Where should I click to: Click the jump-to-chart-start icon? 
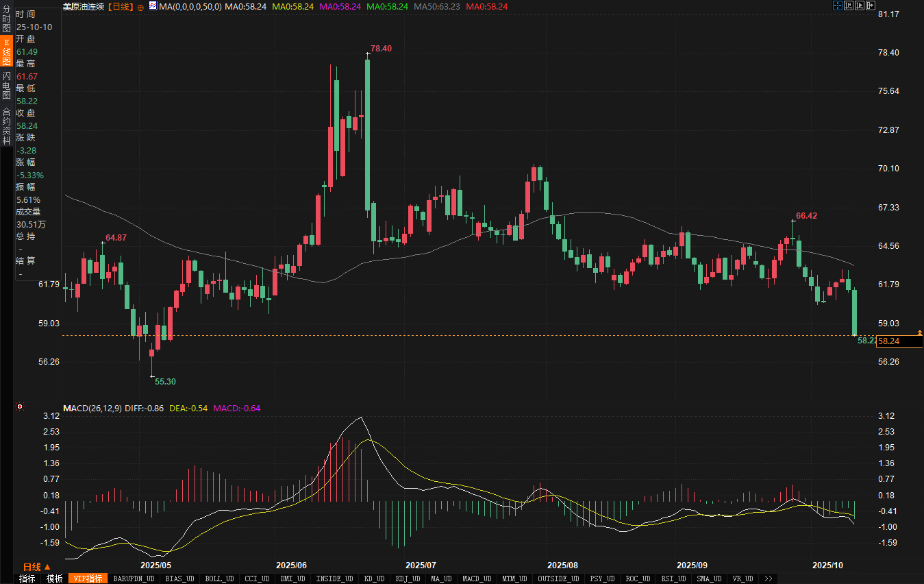[x=849, y=5]
